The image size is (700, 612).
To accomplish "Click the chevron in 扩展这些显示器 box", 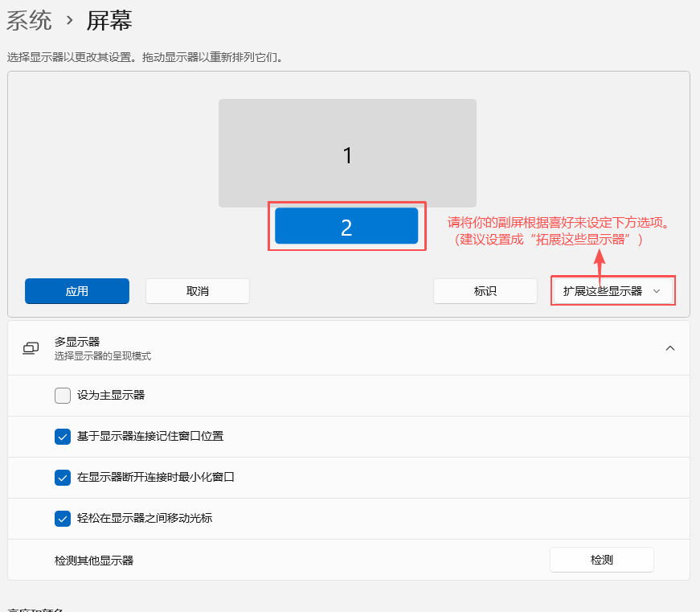I will click(657, 291).
